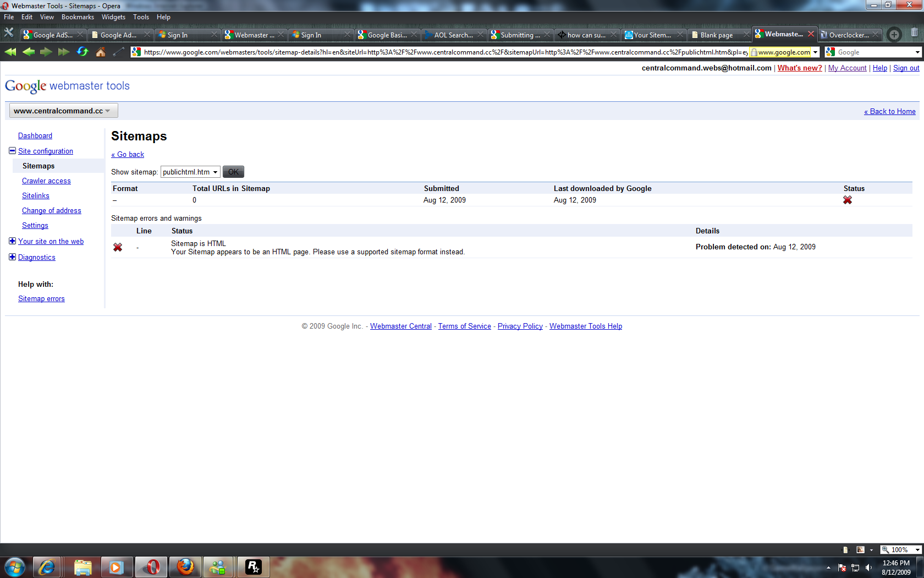Click Back to Home link
The height and width of the screenshot is (578, 924).
[x=890, y=111]
